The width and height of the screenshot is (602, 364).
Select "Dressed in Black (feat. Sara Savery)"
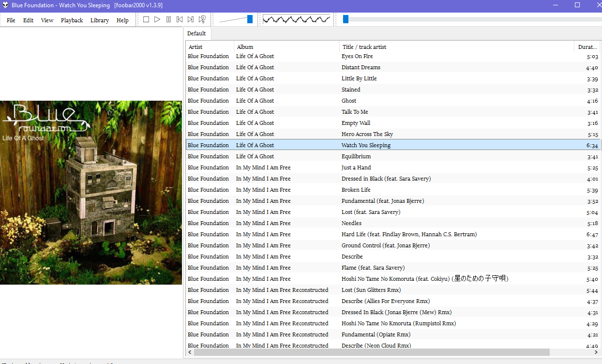point(386,179)
